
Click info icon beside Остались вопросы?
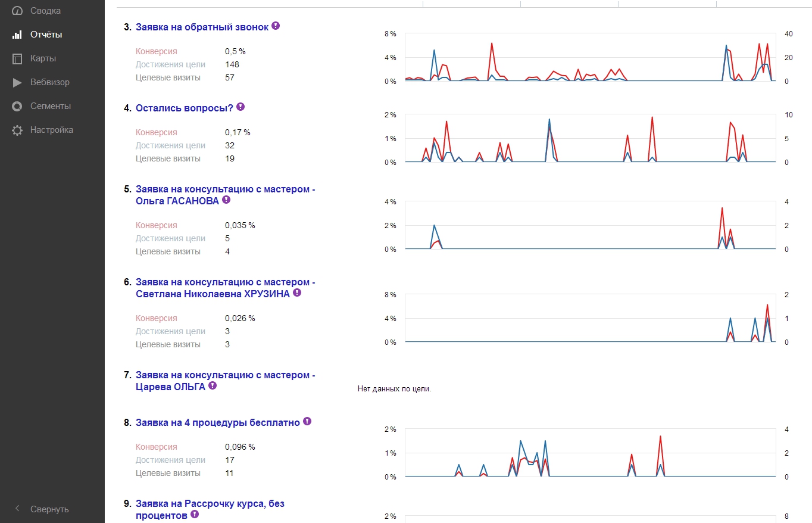tap(241, 107)
